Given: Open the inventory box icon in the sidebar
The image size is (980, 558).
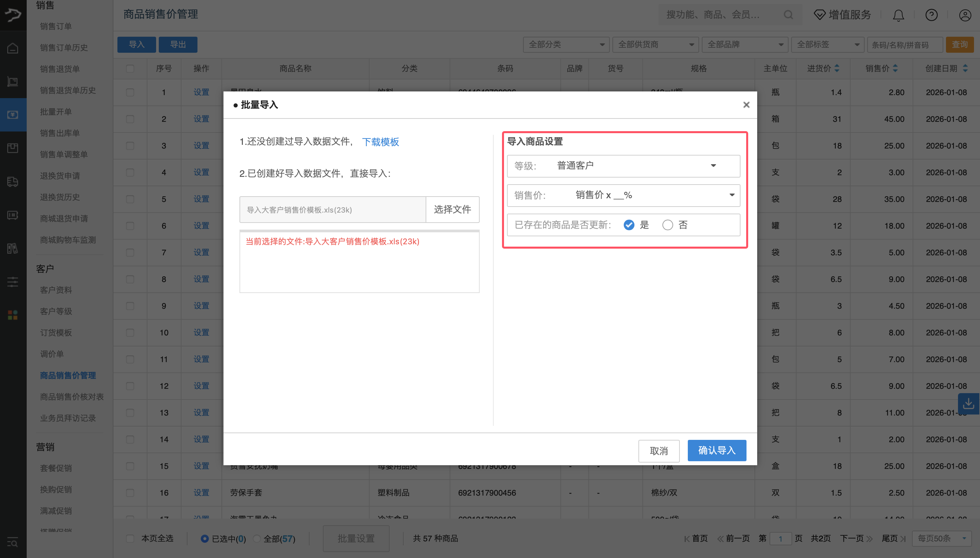Looking at the screenshot, I should [13, 148].
